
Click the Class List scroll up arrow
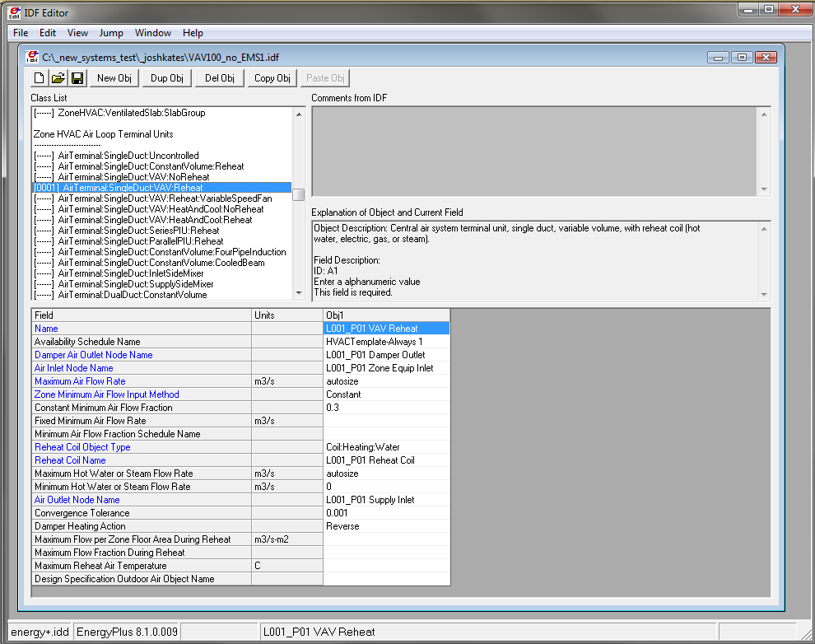coord(299,114)
